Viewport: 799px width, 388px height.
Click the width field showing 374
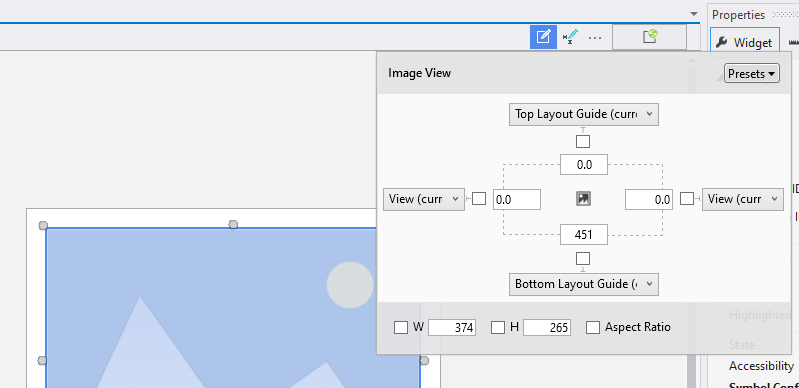coord(452,328)
